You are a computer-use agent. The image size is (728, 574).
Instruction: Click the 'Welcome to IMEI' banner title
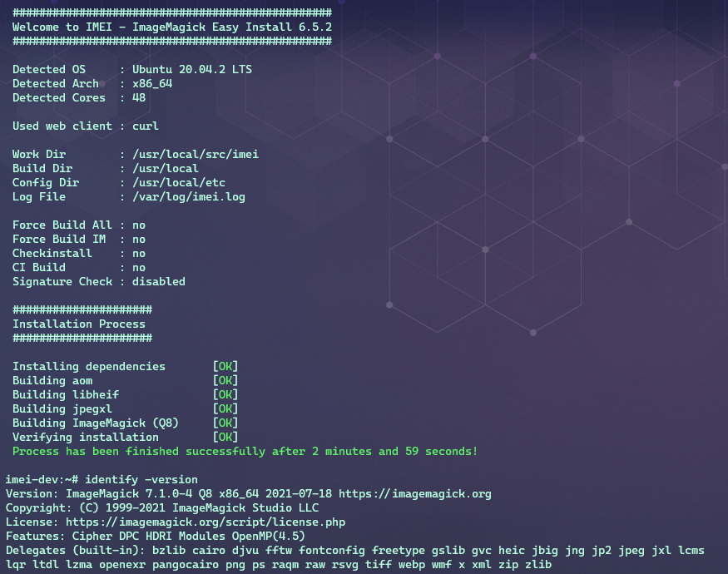click(171, 27)
